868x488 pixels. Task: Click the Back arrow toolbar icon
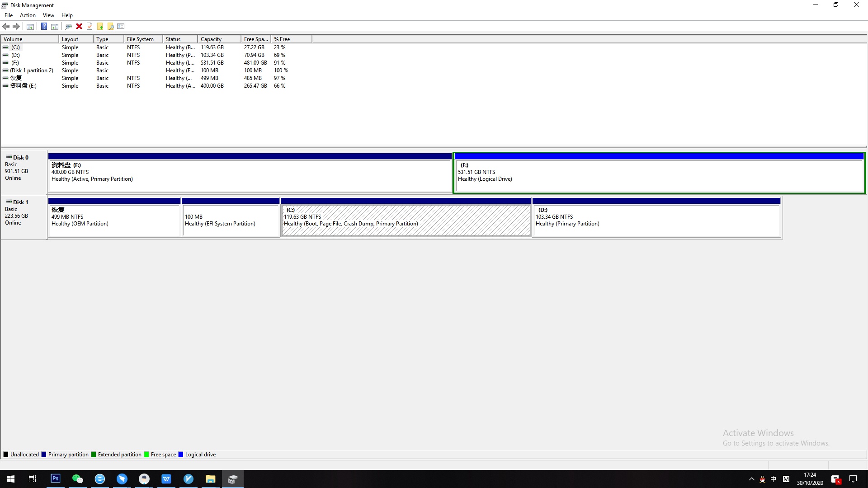(6, 26)
